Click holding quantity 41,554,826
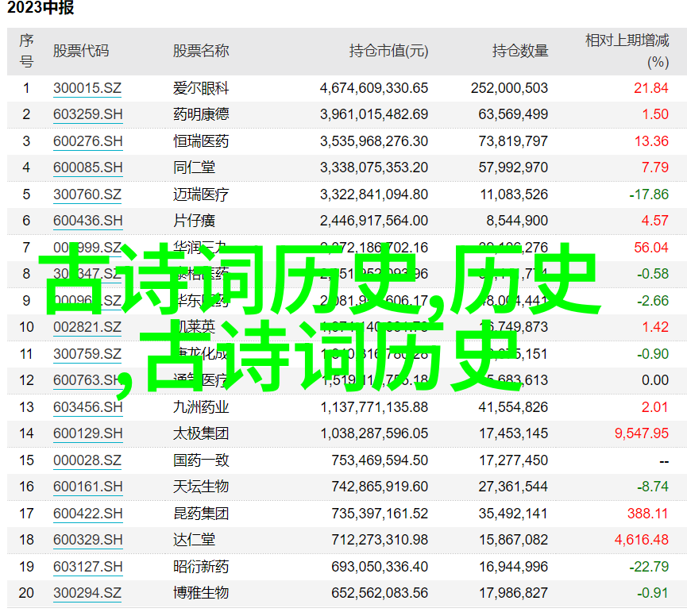 pos(513,407)
